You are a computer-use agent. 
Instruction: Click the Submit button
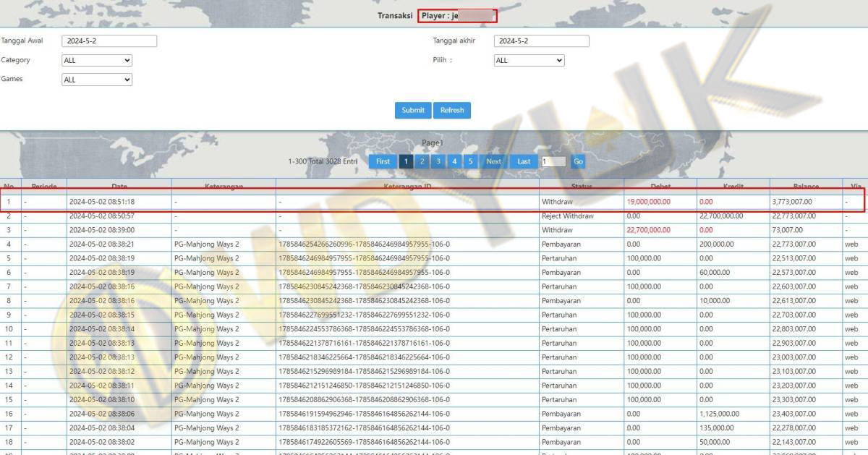click(x=413, y=110)
